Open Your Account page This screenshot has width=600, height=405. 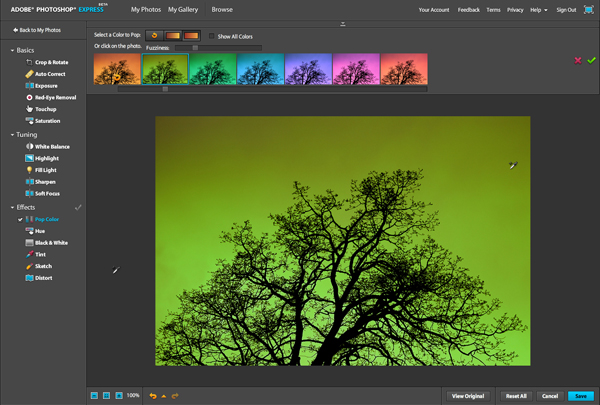pyautogui.click(x=434, y=10)
